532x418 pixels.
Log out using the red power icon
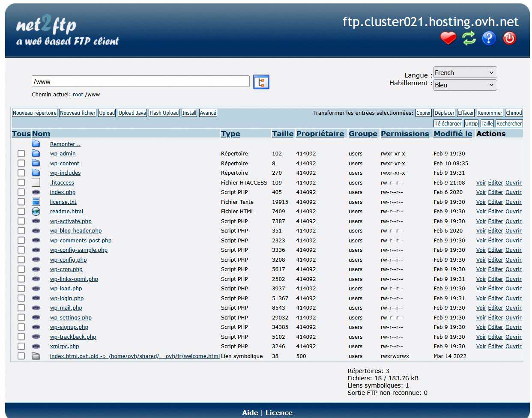click(509, 39)
